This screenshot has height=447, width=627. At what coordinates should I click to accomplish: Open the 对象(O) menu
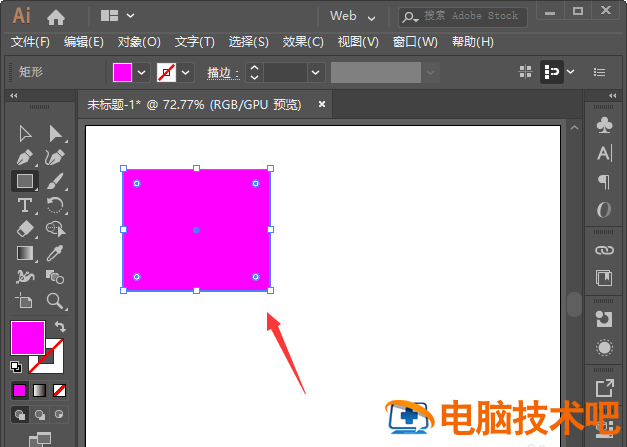click(x=139, y=42)
